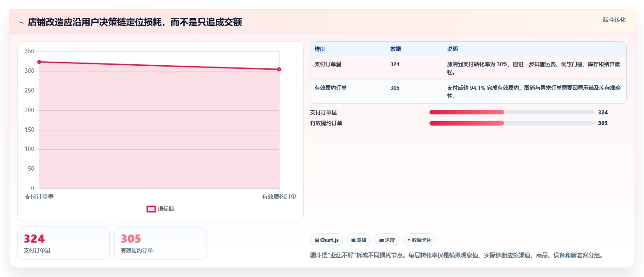The width and height of the screenshot is (644, 277).
Task: Click the 305 cell in the table
Action: [x=395, y=88]
